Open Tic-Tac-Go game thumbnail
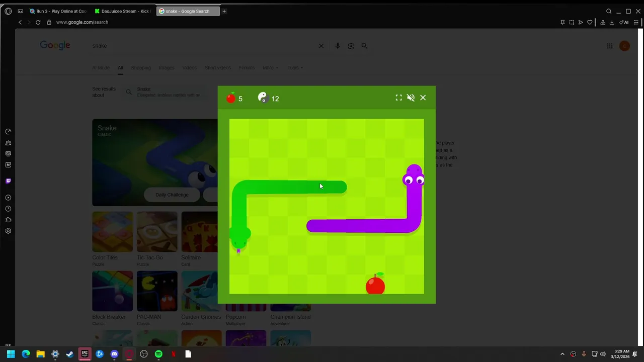Viewport: 644px width, 362px height. [x=157, y=232]
